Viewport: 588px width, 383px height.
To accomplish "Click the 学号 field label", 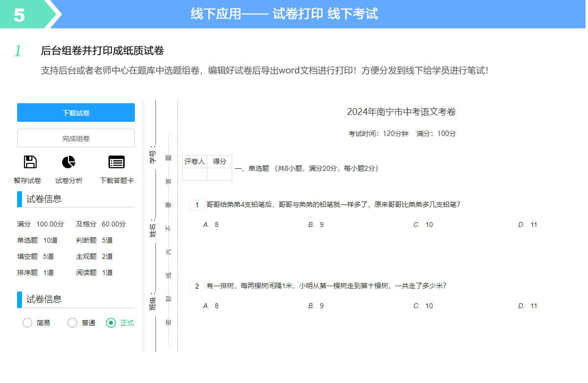I will click(153, 154).
